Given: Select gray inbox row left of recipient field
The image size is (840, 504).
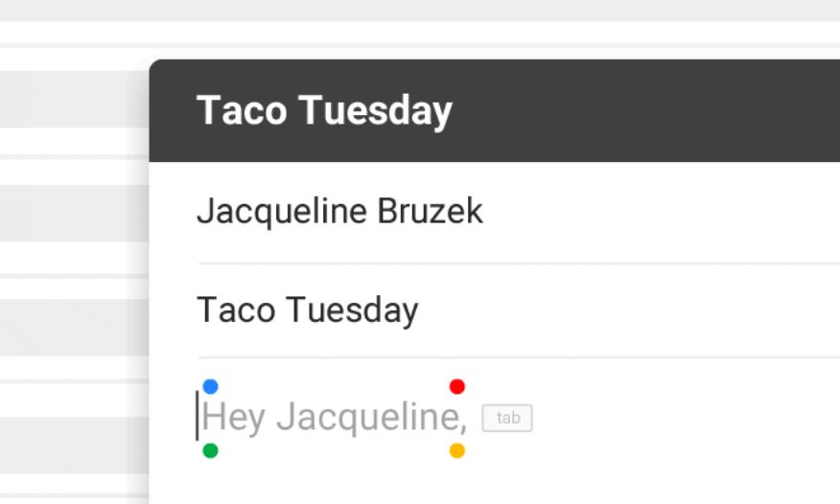Looking at the screenshot, I should pyautogui.click(x=72, y=213).
